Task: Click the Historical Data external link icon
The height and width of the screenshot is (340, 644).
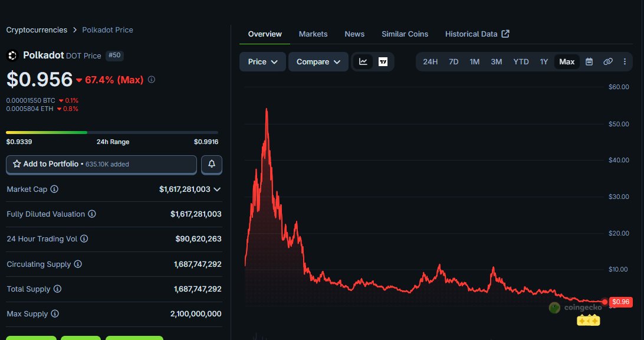Action: (x=505, y=34)
